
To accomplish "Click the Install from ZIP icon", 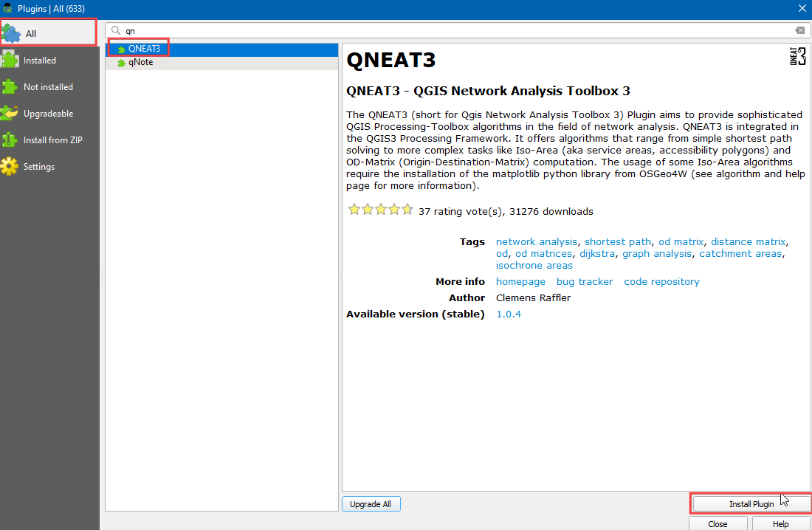I will 10,140.
